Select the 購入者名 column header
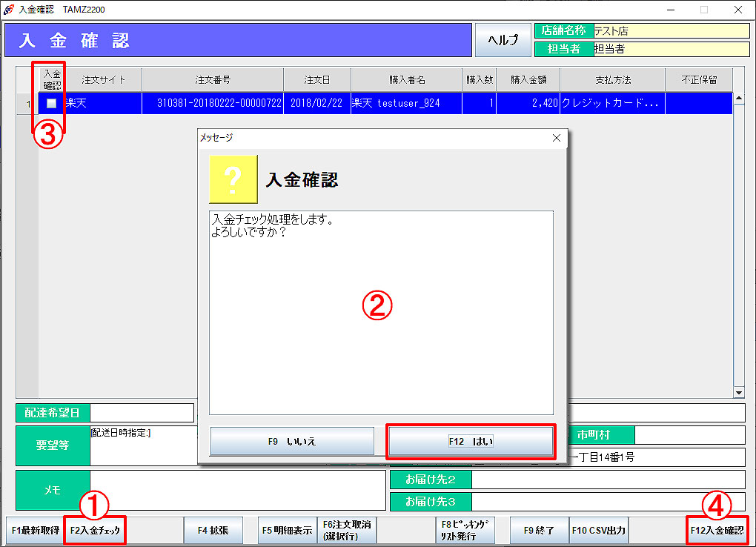 406,79
